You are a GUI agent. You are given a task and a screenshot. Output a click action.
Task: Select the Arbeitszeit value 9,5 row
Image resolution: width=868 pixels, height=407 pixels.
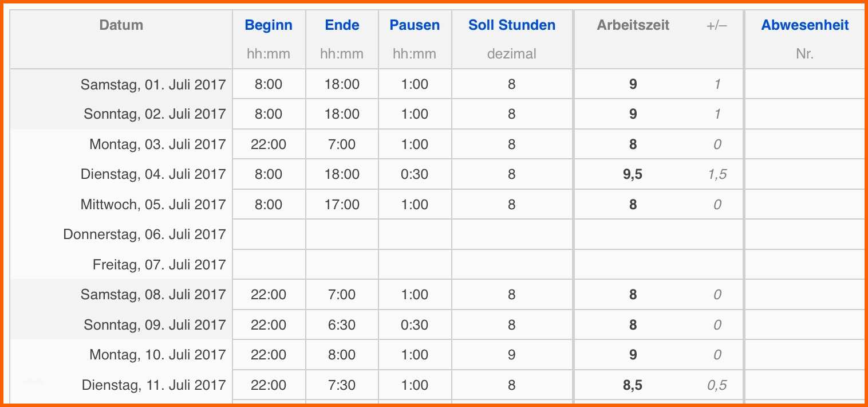[633, 174]
